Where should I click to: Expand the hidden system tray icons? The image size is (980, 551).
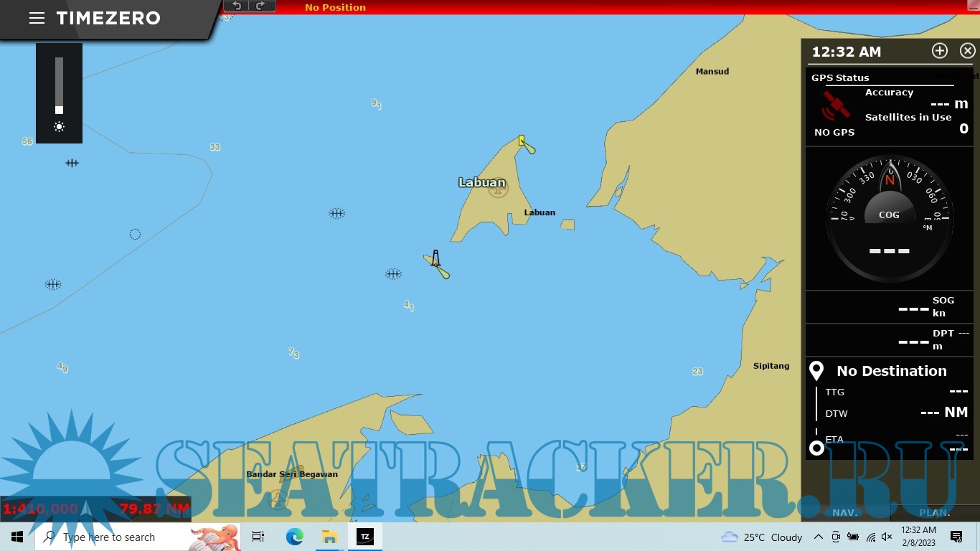pos(818,537)
